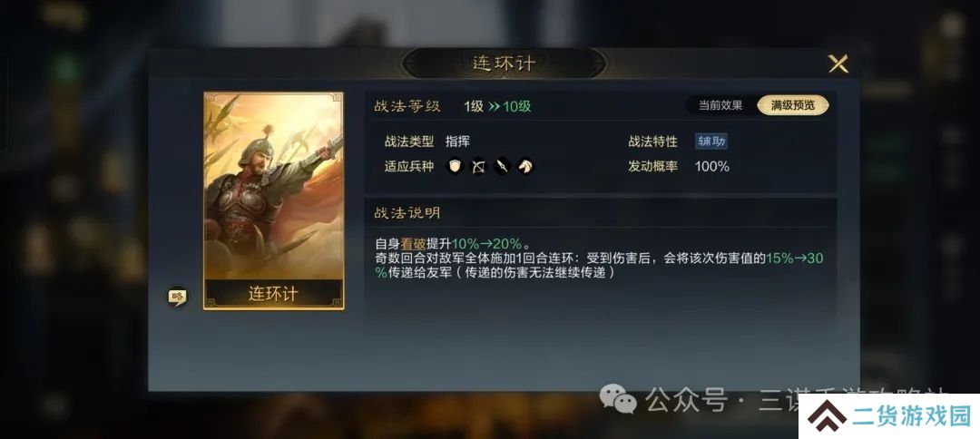Tap the spear troop type icon
Image resolution: width=980 pixels, height=439 pixels.
tap(503, 167)
